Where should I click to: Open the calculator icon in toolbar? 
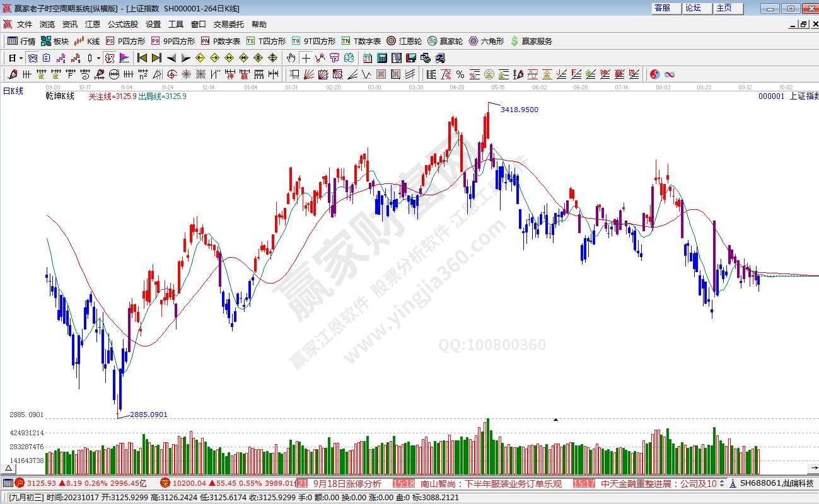point(381,58)
